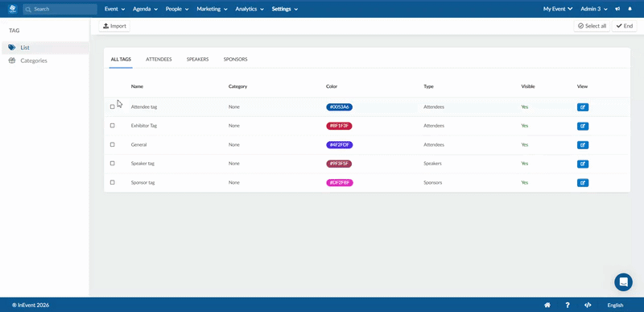Click the List tags icon in sidebar

(12, 48)
